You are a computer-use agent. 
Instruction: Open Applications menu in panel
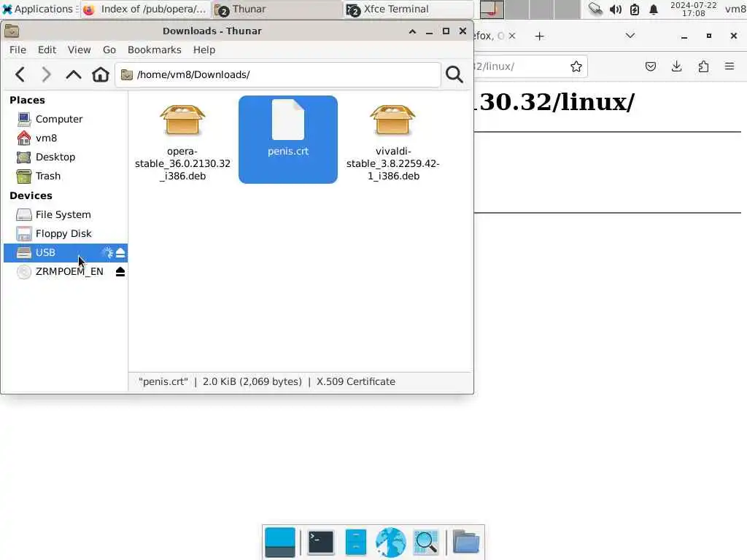pos(40,9)
